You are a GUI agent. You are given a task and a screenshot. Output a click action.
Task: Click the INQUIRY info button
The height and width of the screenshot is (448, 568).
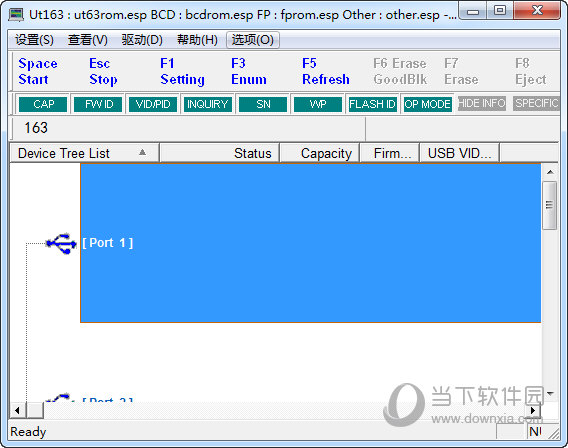click(208, 104)
